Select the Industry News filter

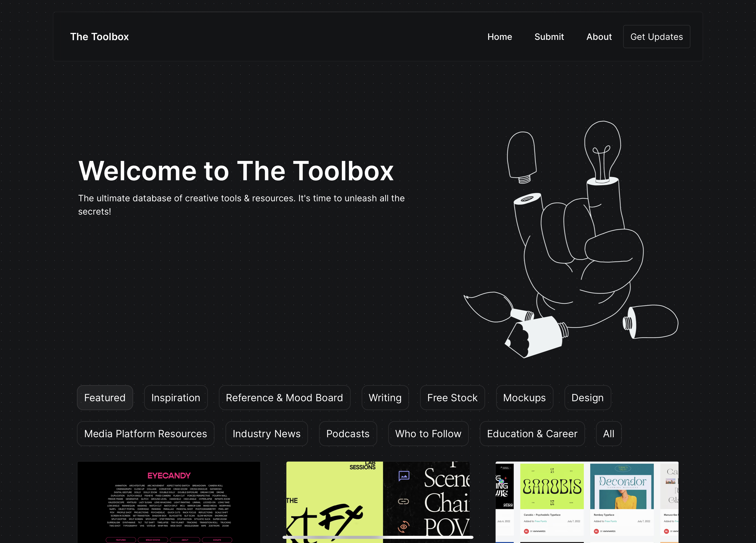pos(266,434)
